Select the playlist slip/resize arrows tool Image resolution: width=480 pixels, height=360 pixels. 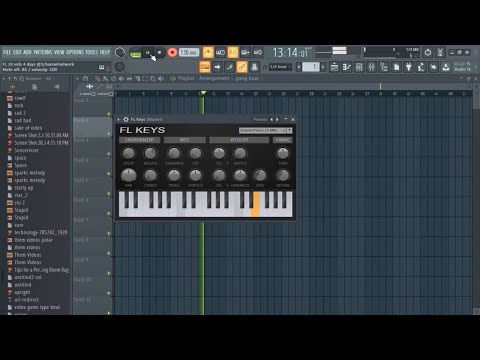[129, 79]
